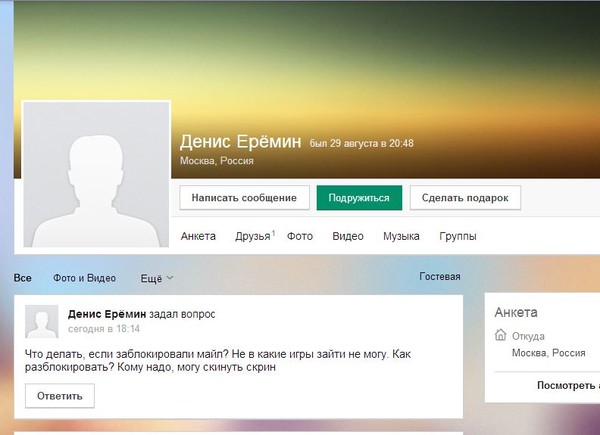Switch to the Музыка tab
600x435 pixels.
(401, 236)
